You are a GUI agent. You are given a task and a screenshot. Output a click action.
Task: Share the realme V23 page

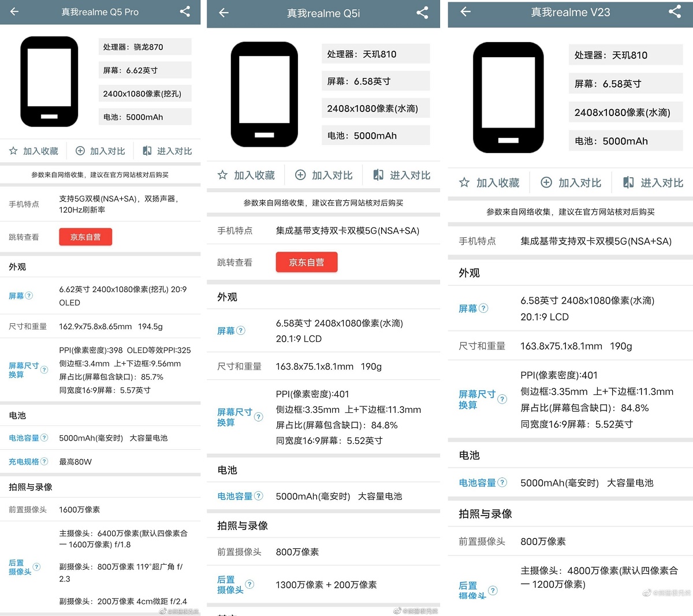tap(675, 12)
